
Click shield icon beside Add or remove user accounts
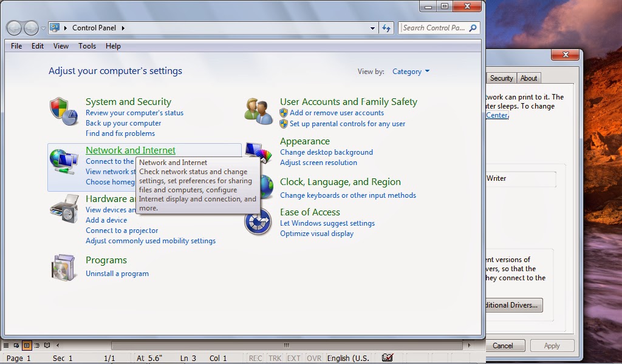pos(284,113)
